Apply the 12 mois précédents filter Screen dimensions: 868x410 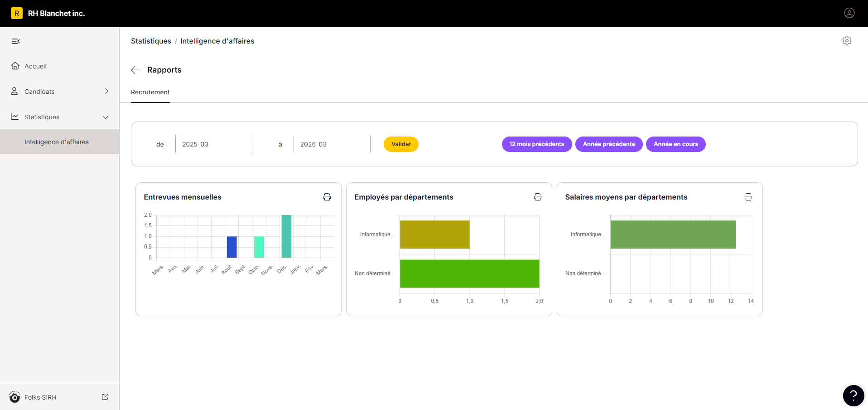[x=537, y=144]
